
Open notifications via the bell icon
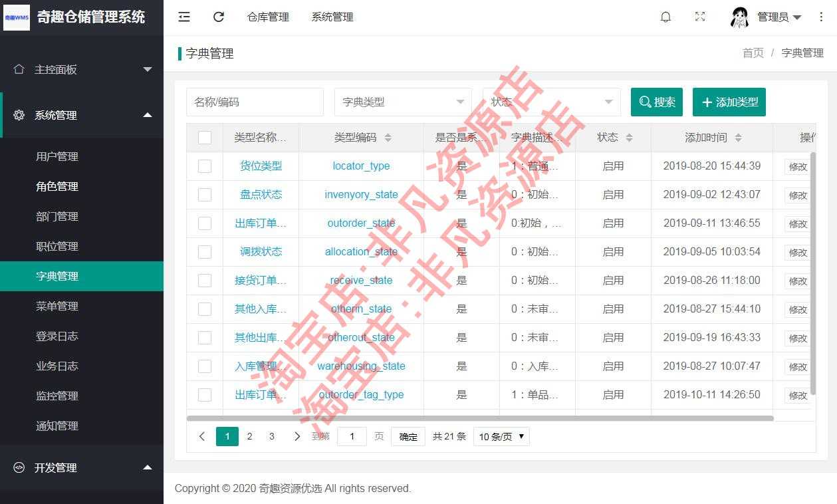click(665, 17)
